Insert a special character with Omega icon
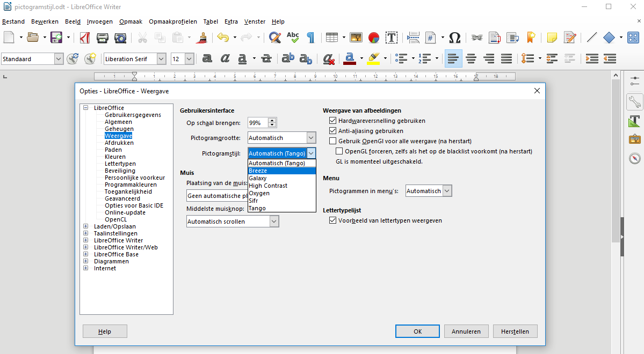This screenshot has height=354, width=644. pos(454,38)
